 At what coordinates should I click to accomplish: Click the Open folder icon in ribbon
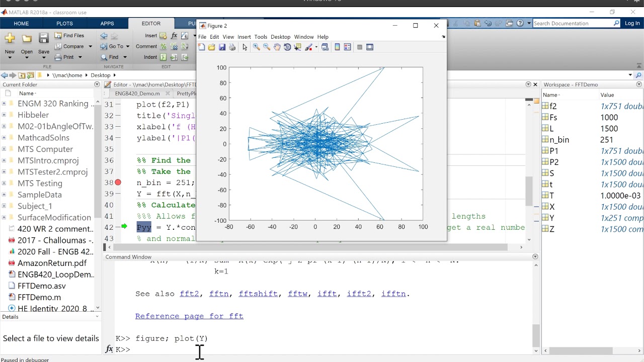(x=27, y=39)
